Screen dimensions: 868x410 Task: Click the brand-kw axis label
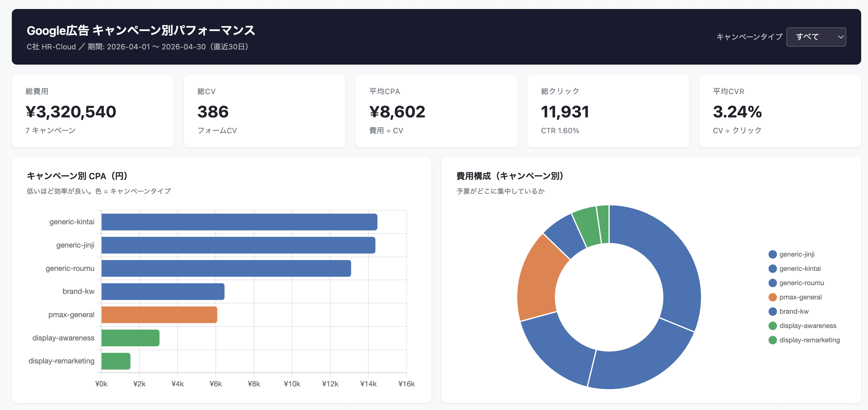tap(79, 291)
